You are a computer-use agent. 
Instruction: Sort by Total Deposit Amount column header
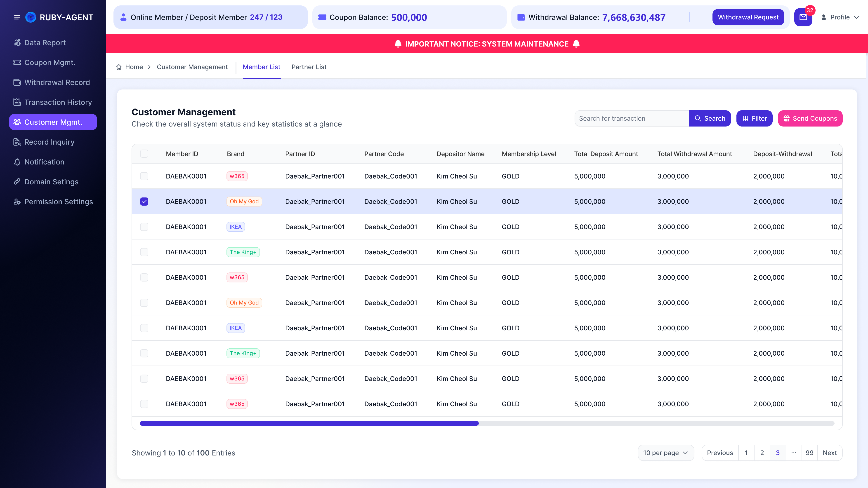pyautogui.click(x=606, y=154)
